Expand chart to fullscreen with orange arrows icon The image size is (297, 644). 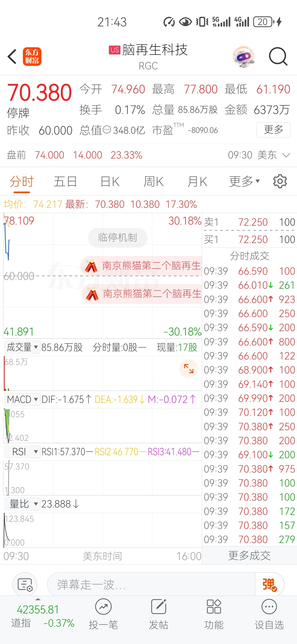[189, 369]
